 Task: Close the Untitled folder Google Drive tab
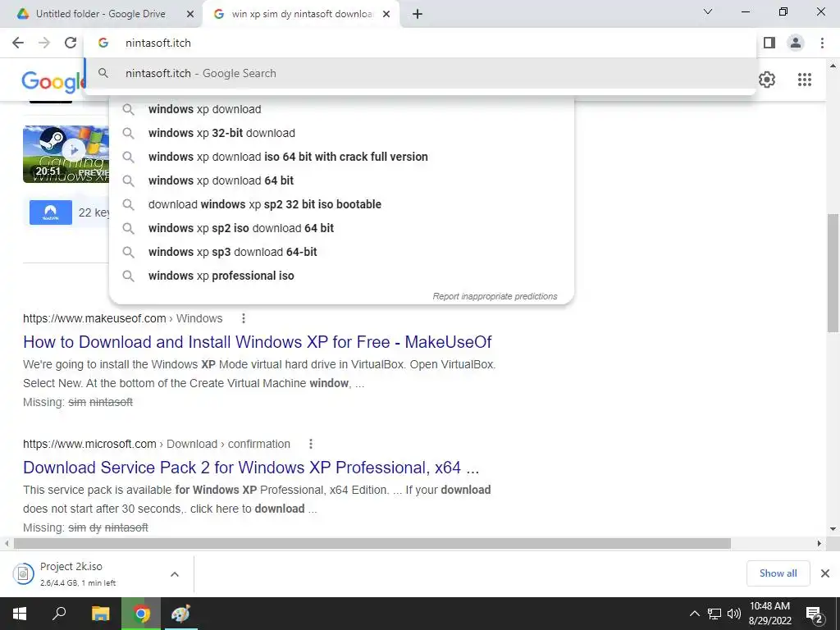click(189, 14)
